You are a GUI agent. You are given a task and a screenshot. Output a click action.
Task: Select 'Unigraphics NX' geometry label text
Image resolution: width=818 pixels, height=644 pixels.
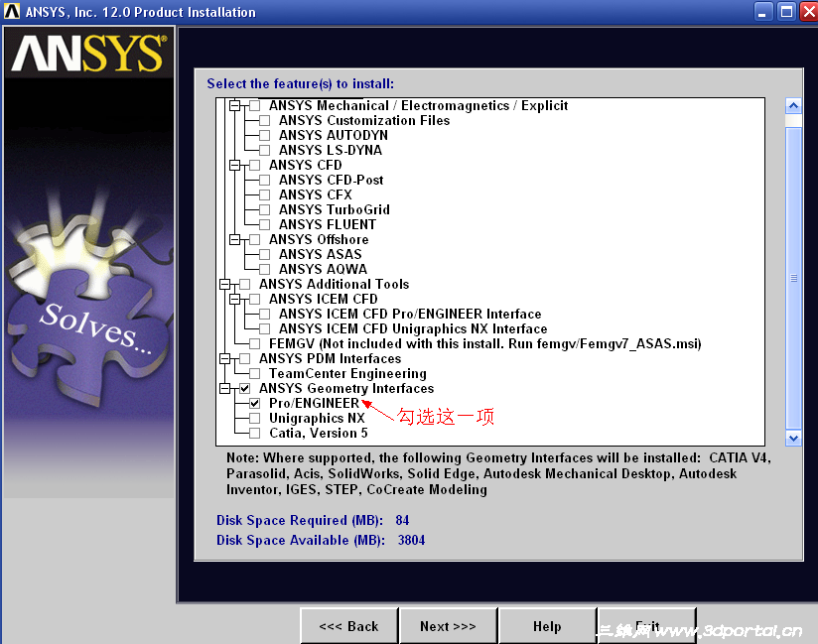(317, 418)
